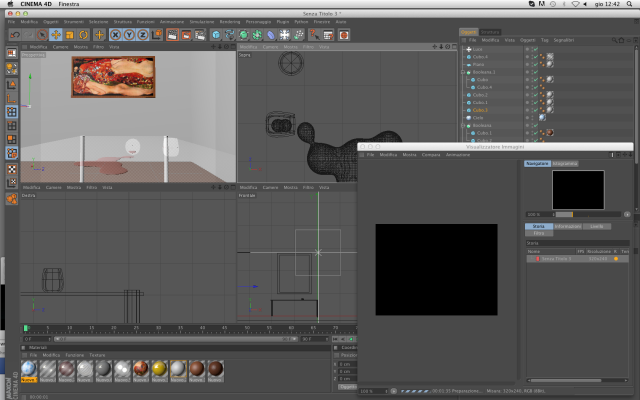Toggle the green checkmark for Piano
This screenshot has width=640, height=400.
[x=536, y=64]
